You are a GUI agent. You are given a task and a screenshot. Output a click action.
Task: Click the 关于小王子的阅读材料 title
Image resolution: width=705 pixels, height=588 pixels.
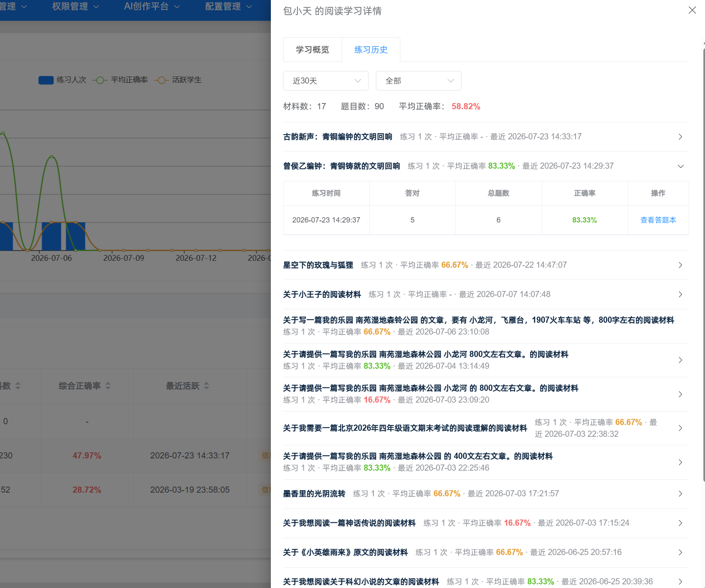(x=322, y=295)
